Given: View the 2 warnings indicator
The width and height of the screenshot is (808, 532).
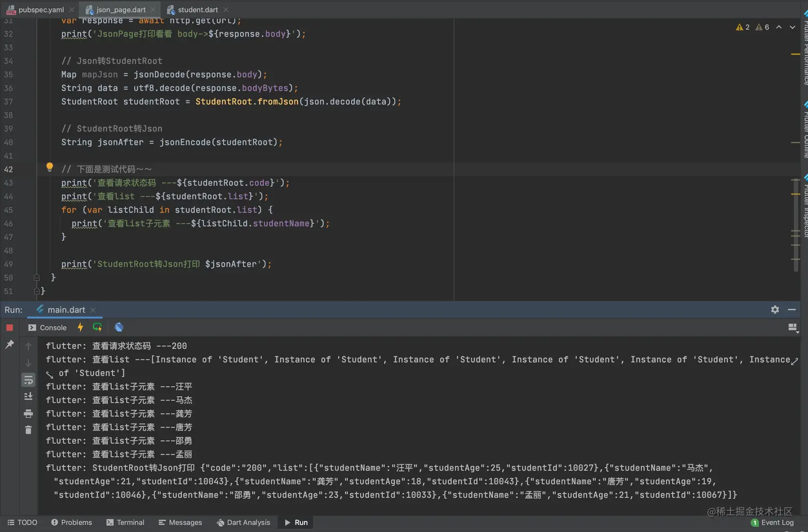Looking at the screenshot, I should [743, 27].
